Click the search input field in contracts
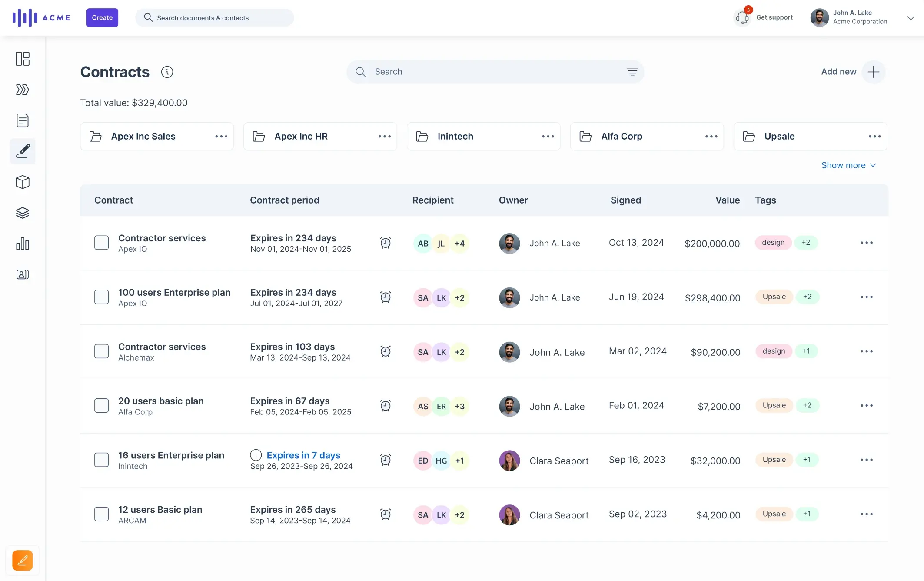Screen dimensions: 924x581 (x=495, y=72)
